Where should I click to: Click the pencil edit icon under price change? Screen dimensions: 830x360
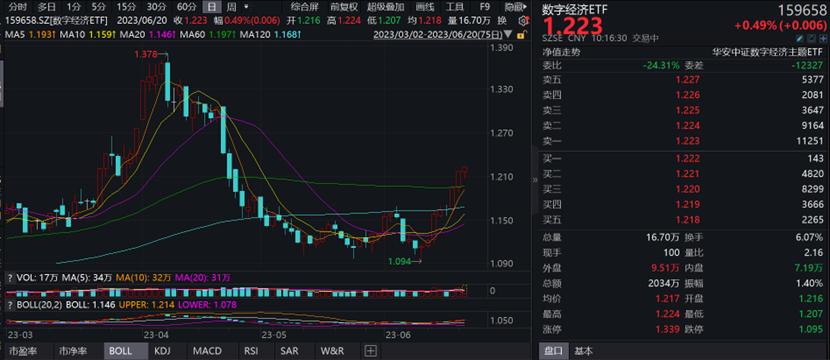[801, 39]
